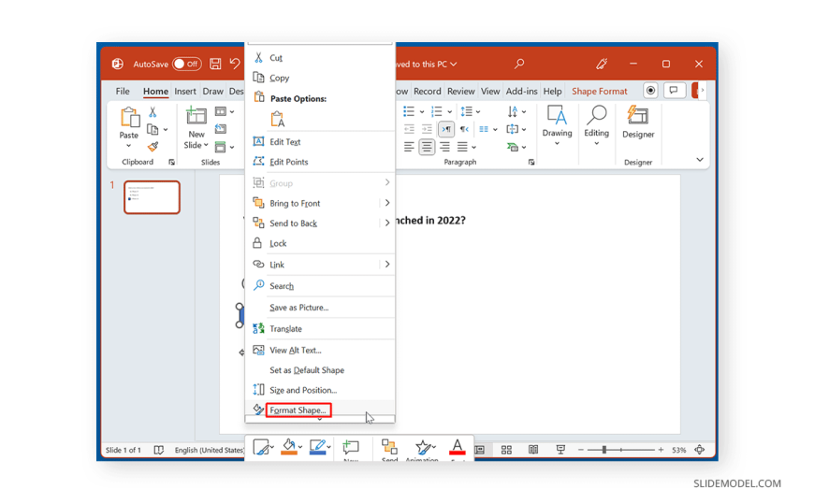
Task: Click fit slide to window icon
Action: point(699,450)
